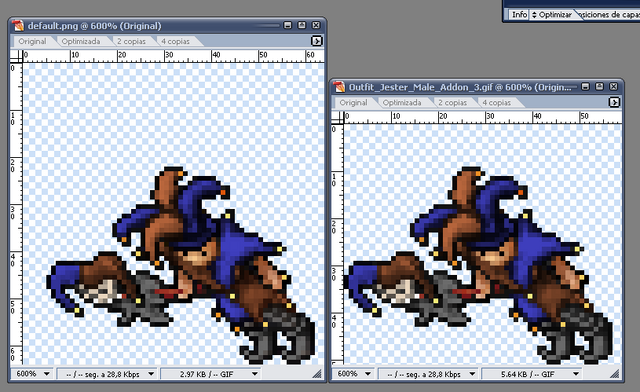The image size is (640, 392).
Task: Click the default.png @ 600% title text
Action: point(95,26)
